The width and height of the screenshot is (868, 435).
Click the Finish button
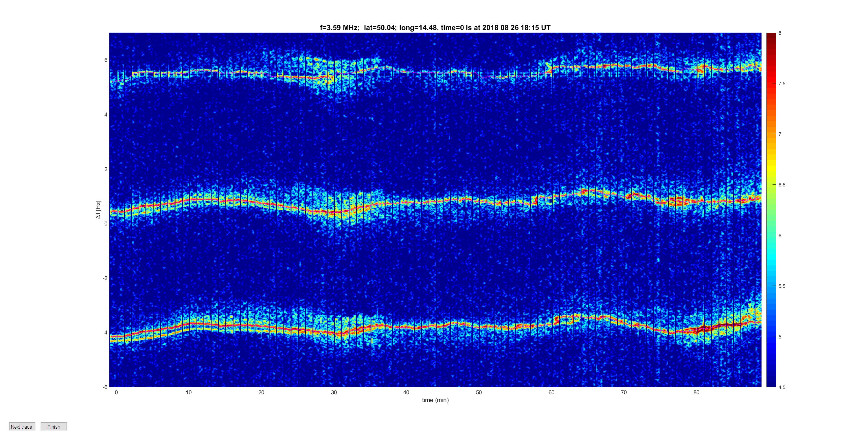[x=54, y=427]
